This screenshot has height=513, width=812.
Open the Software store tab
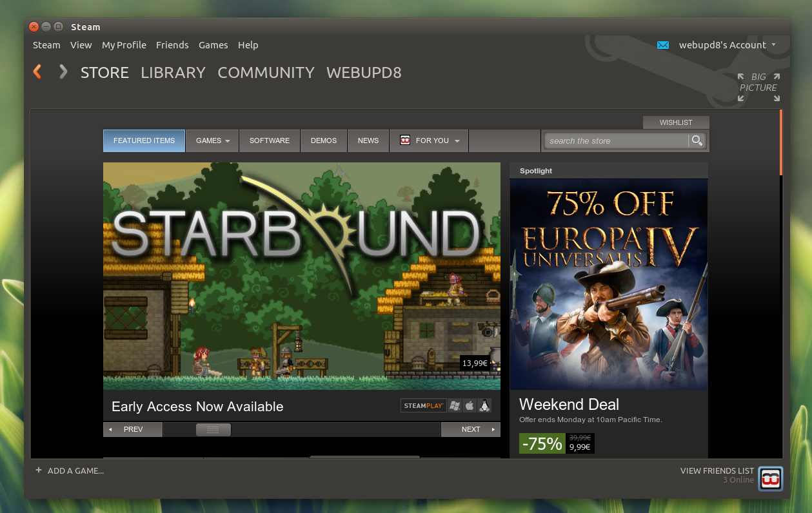point(270,140)
